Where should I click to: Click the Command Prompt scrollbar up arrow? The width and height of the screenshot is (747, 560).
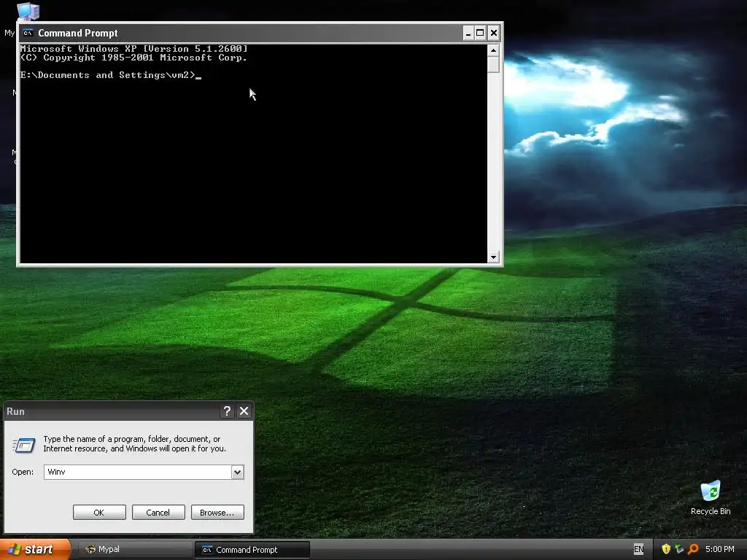click(x=493, y=50)
